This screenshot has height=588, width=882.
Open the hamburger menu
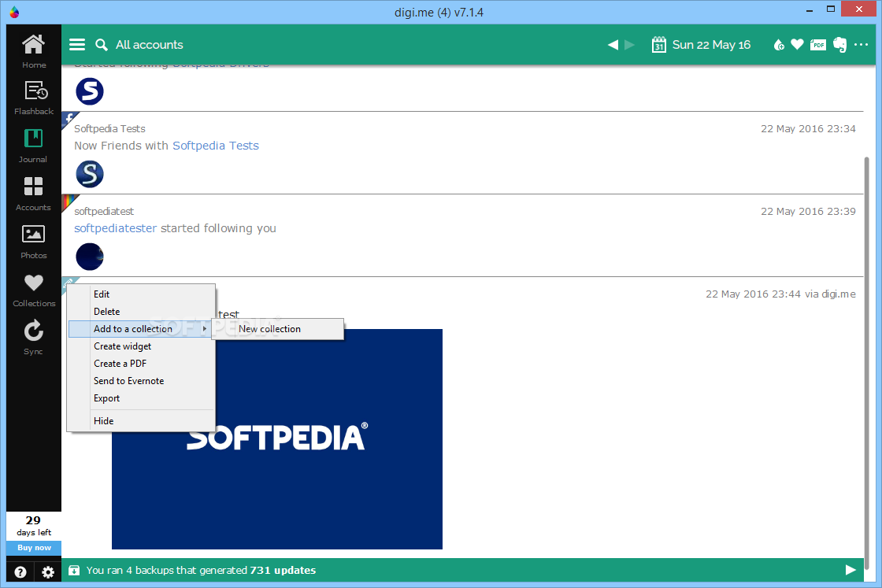77,44
